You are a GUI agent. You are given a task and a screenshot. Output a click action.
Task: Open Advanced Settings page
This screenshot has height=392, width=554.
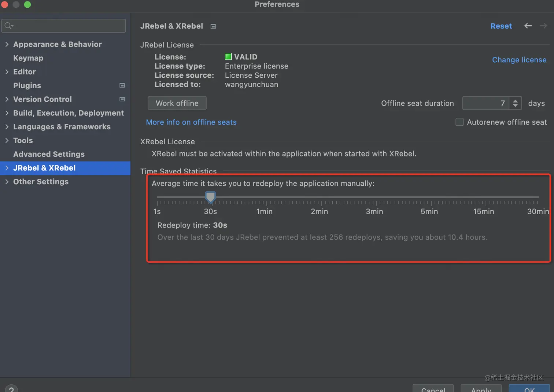click(x=49, y=154)
